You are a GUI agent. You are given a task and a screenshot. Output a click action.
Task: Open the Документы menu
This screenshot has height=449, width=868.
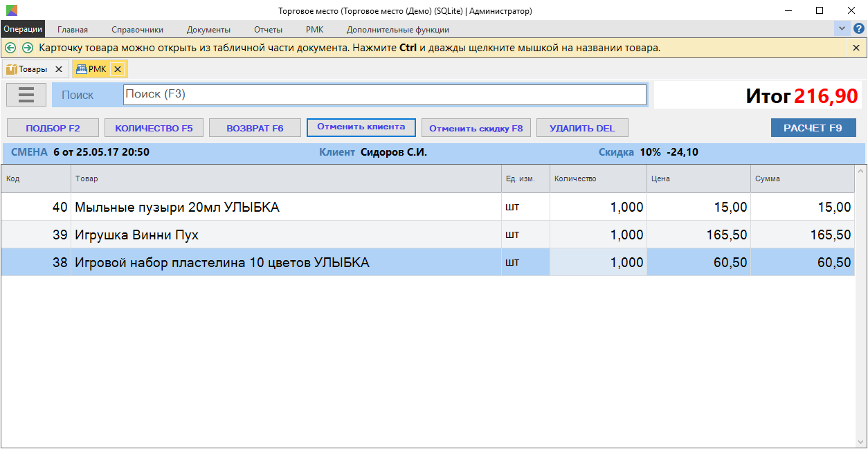click(x=208, y=30)
